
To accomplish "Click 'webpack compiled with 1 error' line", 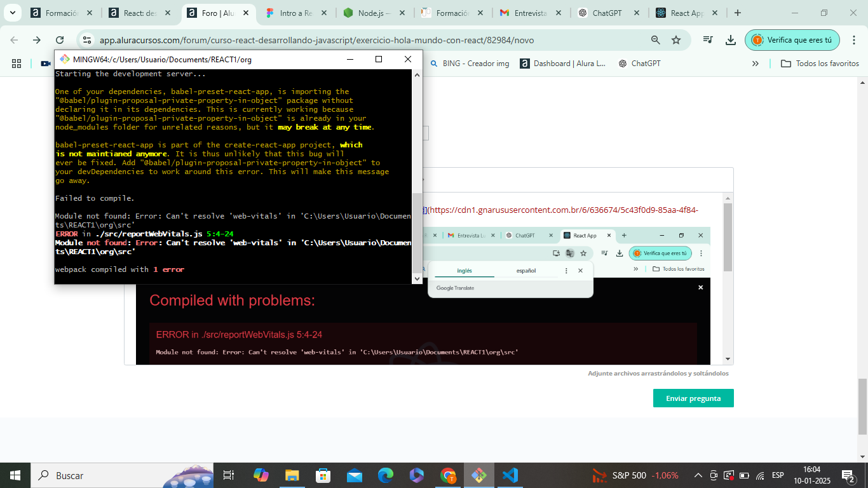I will (x=119, y=269).
